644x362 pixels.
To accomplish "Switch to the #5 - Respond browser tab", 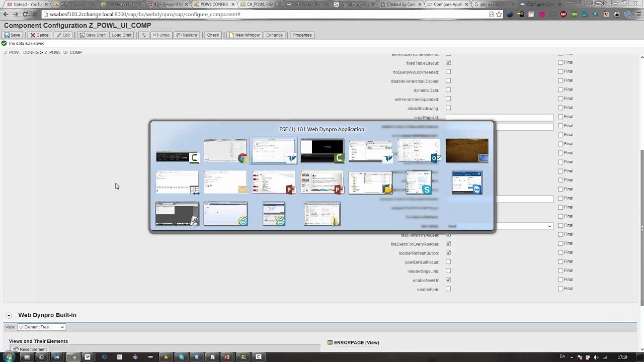I will point(168,5).
